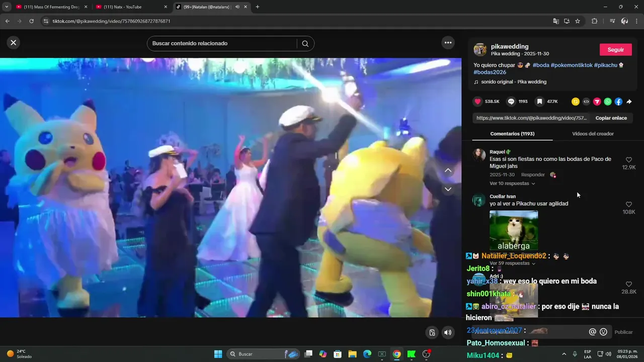Share the video to WhatsApp
The image size is (644, 362).
pyautogui.click(x=608, y=102)
